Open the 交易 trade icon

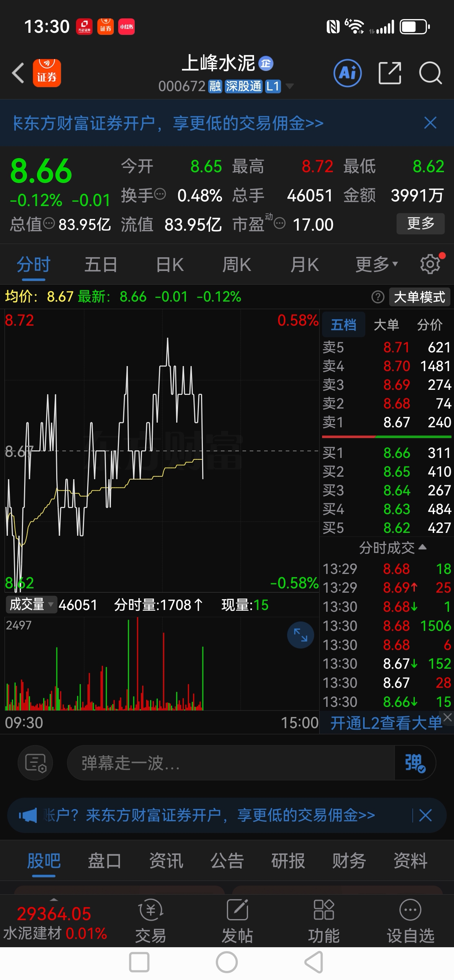pos(151,921)
